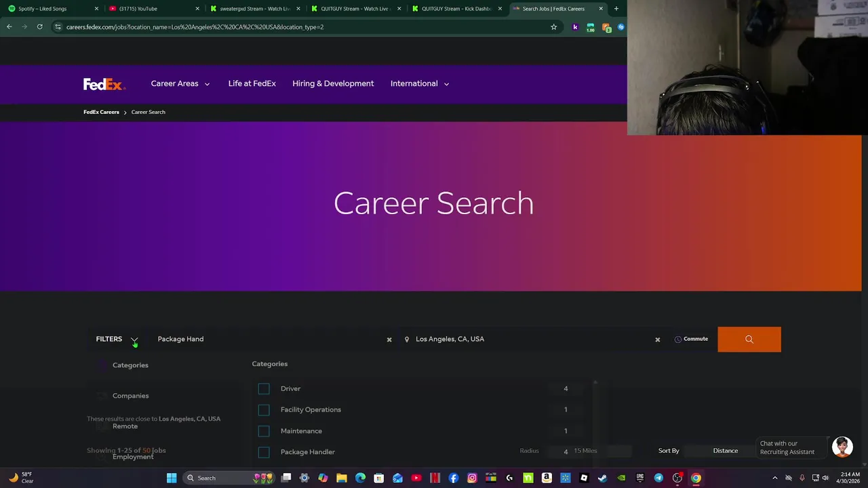
Task: Clear the Los Angeles location field
Action: (657, 340)
